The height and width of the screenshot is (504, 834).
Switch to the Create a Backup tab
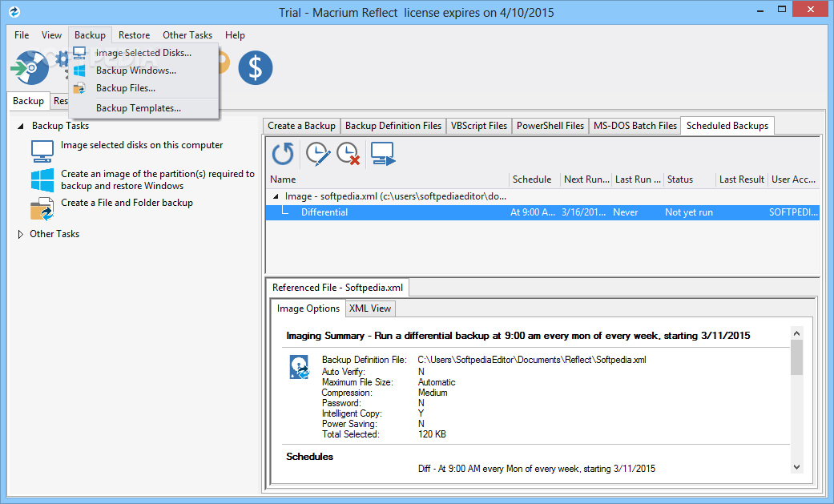(x=301, y=126)
